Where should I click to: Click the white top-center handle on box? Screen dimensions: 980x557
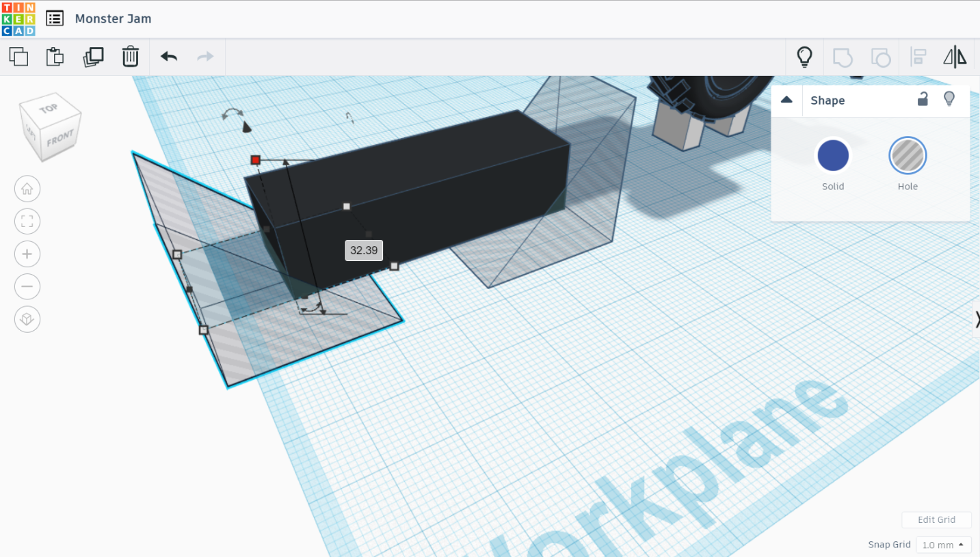tap(347, 206)
